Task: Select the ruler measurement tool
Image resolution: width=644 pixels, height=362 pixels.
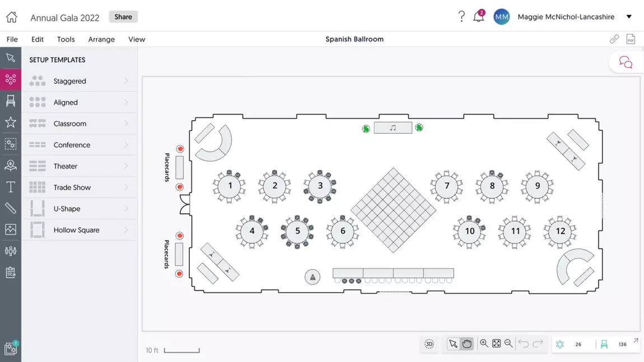Action: pos(11,208)
